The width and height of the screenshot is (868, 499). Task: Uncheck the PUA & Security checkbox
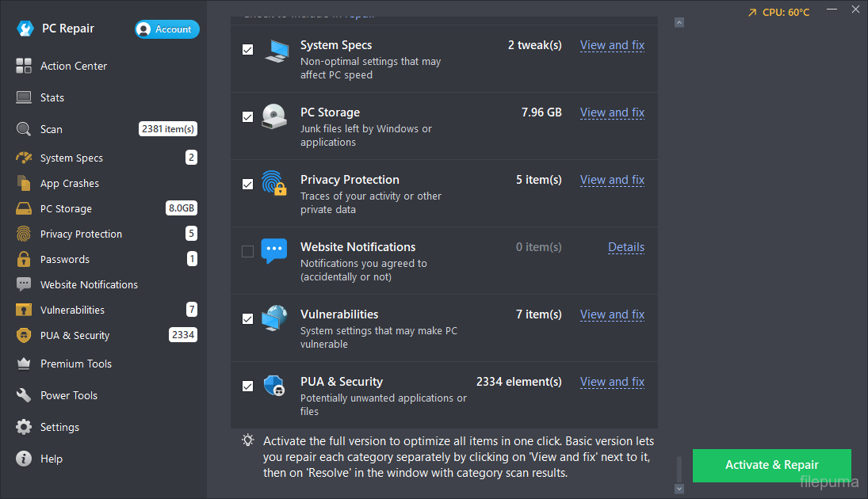click(x=247, y=386)
